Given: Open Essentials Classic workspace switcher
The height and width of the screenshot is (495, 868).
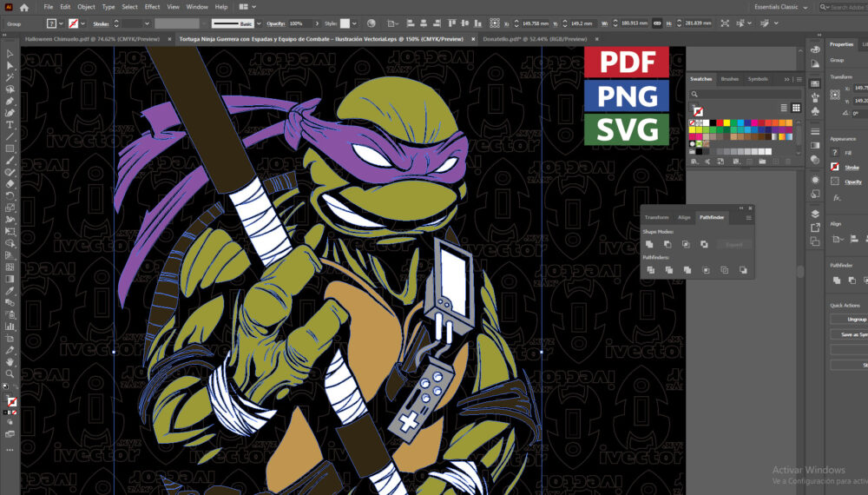Looking at the screenshot, I should point(780,7).
